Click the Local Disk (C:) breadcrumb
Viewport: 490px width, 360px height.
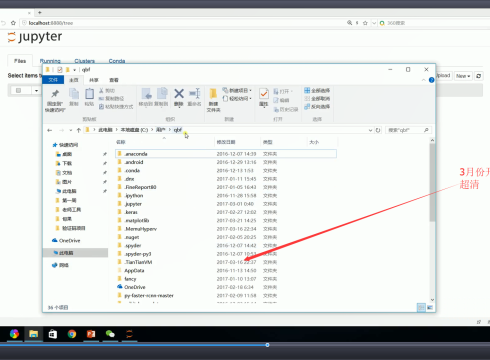[x=134, y=130]
